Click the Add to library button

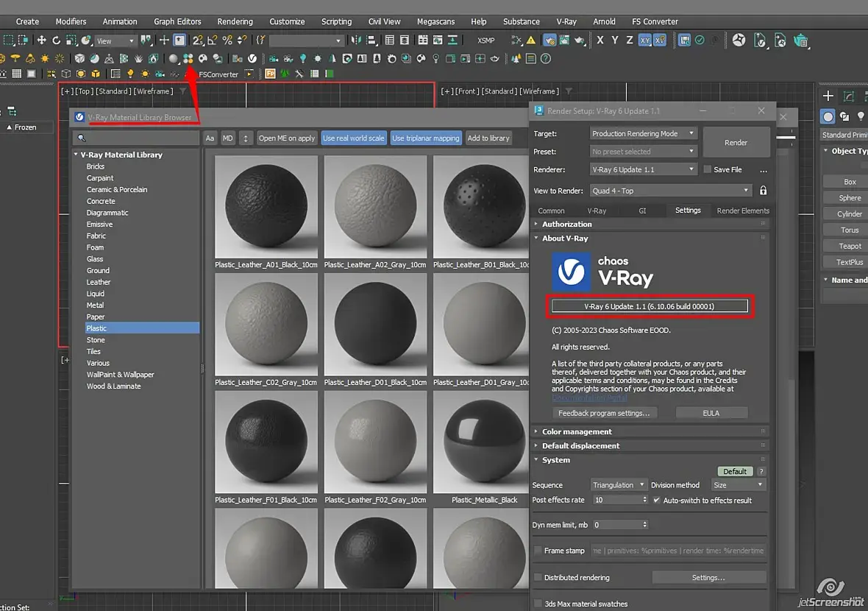click(x=488, y=138)
